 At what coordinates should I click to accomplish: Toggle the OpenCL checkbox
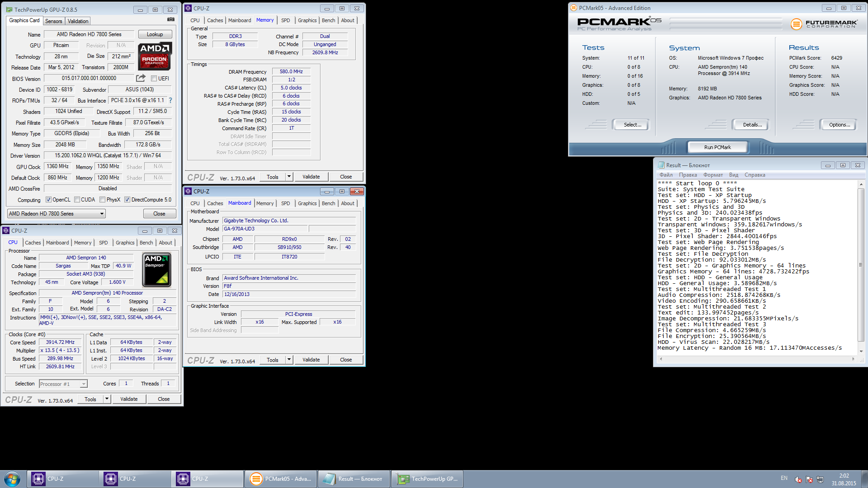(48, 200)
